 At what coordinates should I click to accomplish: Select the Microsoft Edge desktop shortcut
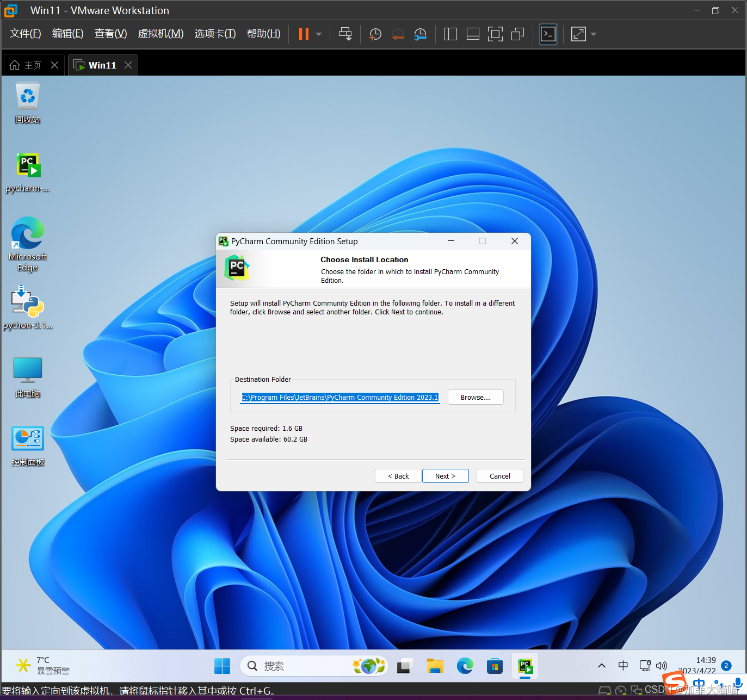27,245
